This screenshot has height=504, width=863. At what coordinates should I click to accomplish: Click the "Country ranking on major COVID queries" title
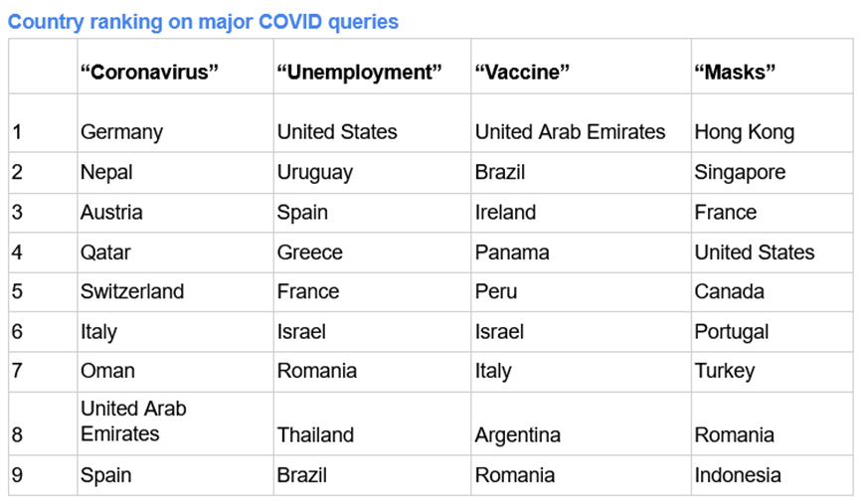204,21
